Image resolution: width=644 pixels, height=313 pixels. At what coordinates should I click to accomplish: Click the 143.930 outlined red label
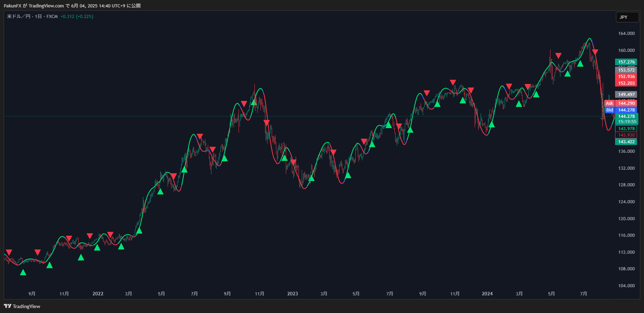(x=626, y=135)
